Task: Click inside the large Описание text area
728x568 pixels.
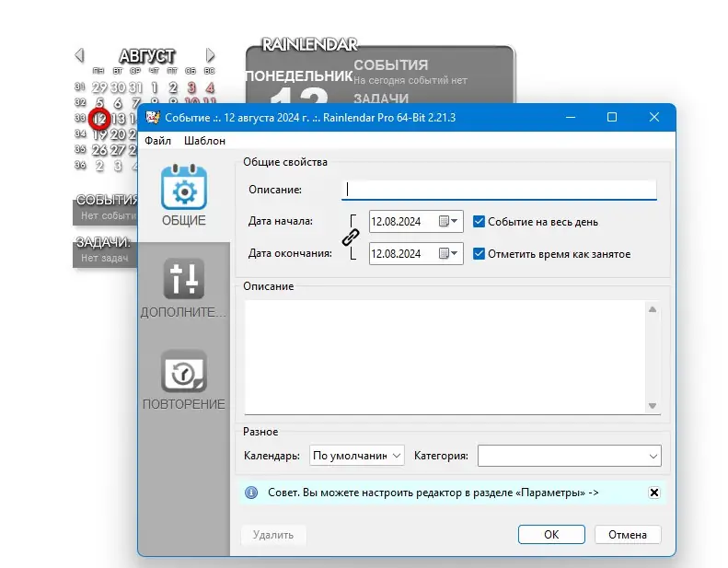Action: coord(445,356)
